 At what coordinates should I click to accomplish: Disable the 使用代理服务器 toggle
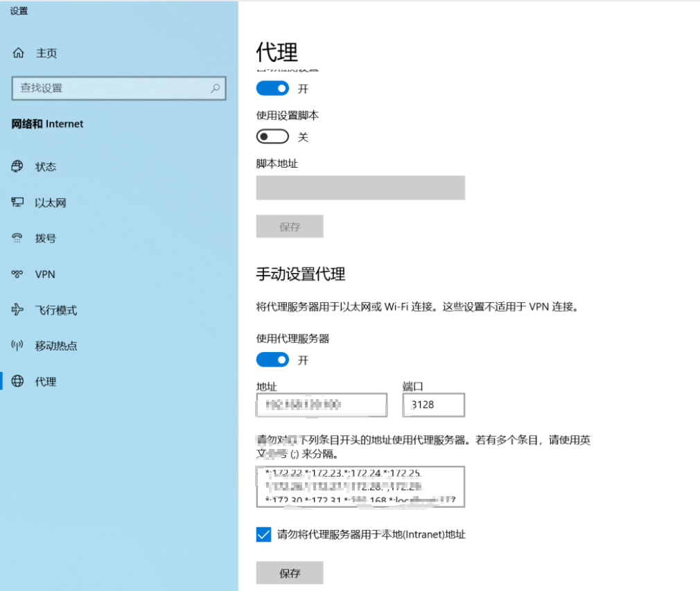point(272,360)
